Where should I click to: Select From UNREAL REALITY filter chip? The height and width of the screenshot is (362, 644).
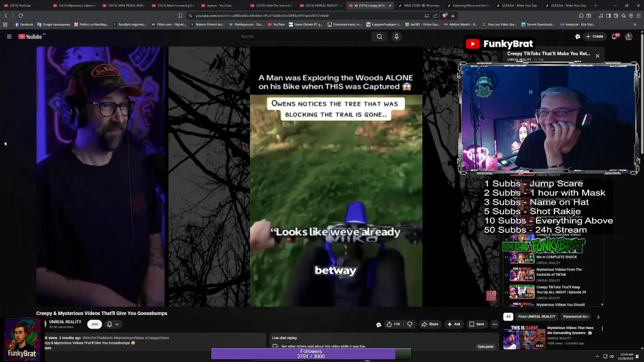(537, 317)
